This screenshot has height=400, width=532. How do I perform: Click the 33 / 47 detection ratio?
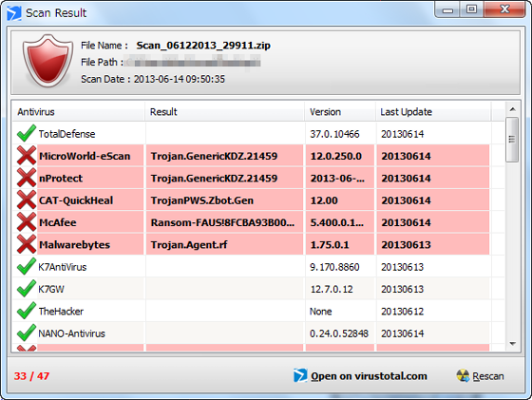click(x=31, y=376)
